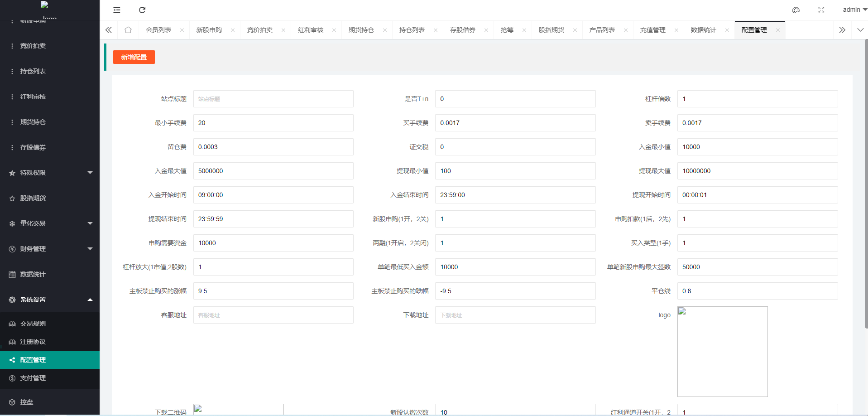The height and width of the screenshot is (416, 868).
Task: Close the 会员列表 tab
Action: (182, 30)
